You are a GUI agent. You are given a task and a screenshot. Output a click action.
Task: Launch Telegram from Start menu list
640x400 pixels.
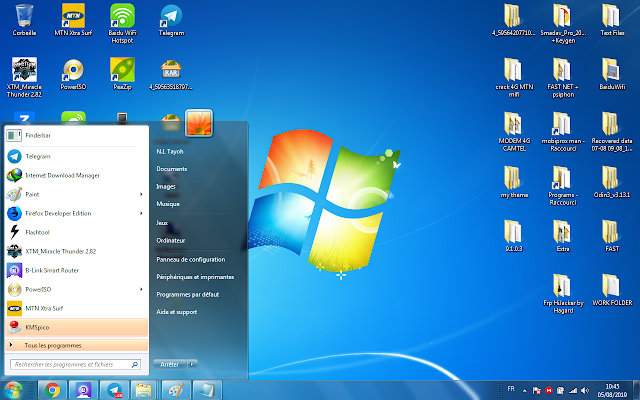[x=76, y=156]
